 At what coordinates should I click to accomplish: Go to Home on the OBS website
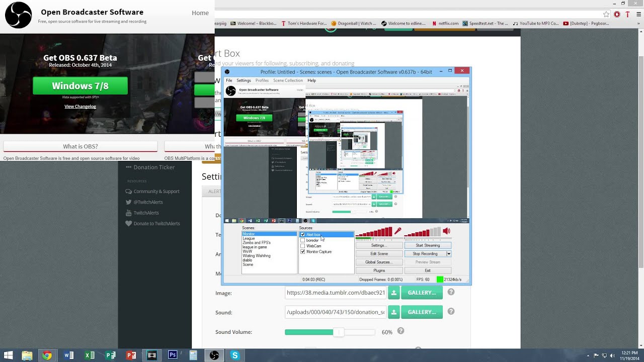coord(200,13)
